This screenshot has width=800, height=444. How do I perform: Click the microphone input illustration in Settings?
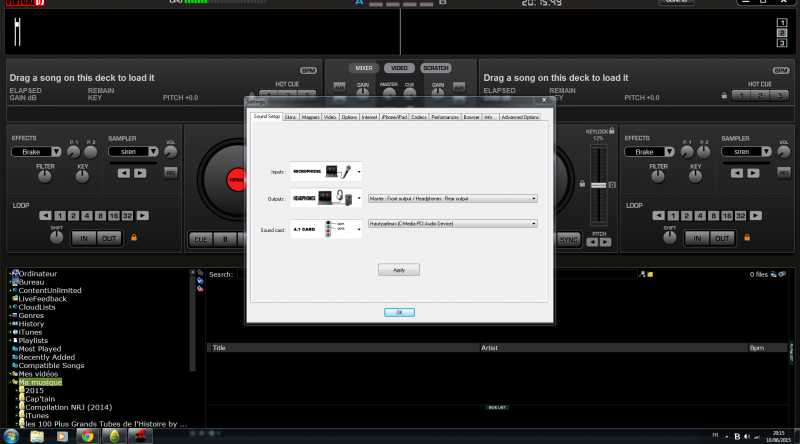pyautogui.click(x=339, y=171)
